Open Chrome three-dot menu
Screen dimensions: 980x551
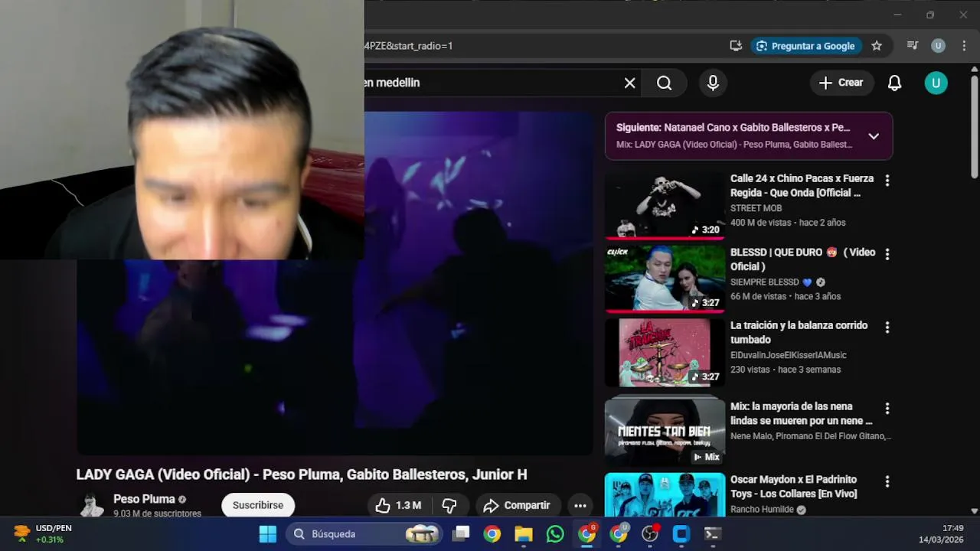pos(964,46)
